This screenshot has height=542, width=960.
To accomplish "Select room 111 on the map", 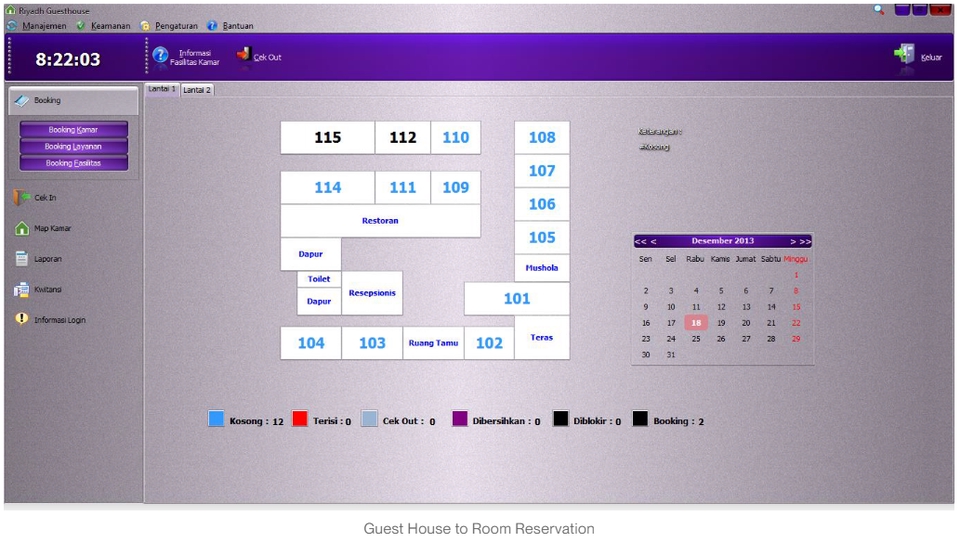I will coord(403,187).
